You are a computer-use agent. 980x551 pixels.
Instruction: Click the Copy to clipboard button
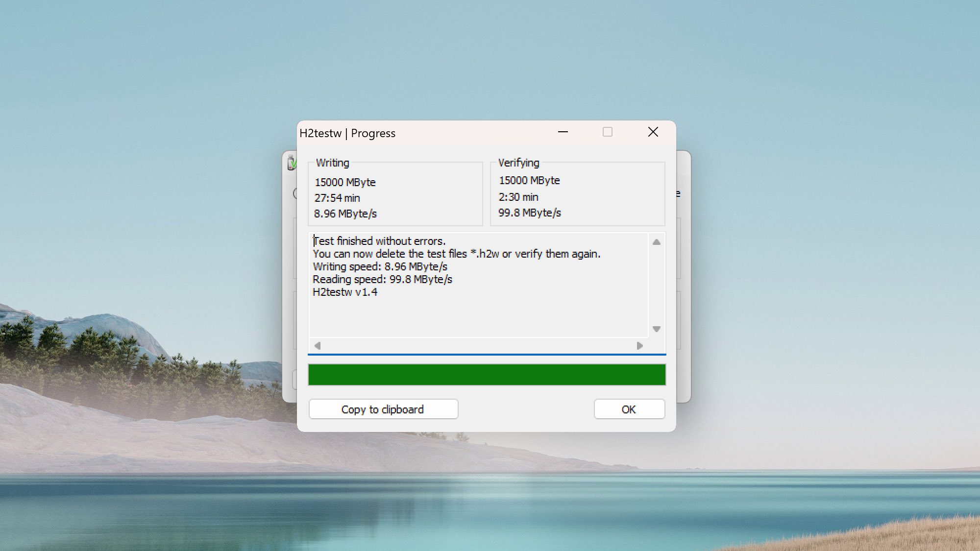383,409
